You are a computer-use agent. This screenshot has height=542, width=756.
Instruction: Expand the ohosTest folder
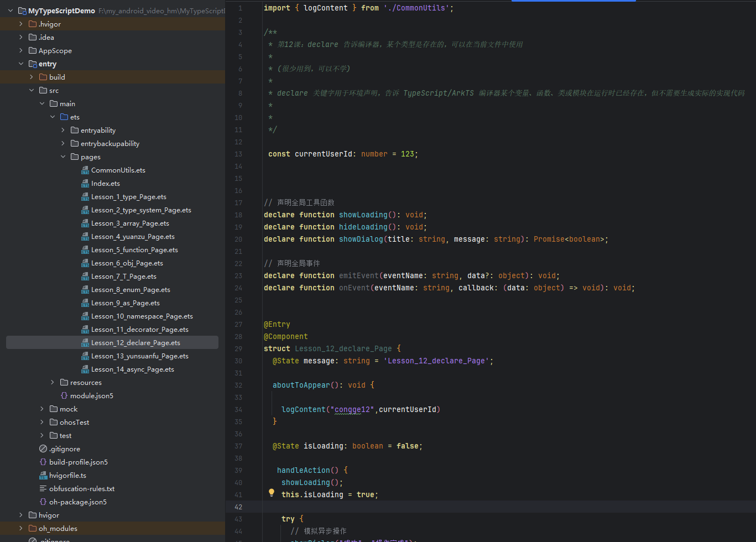[42, 423]
